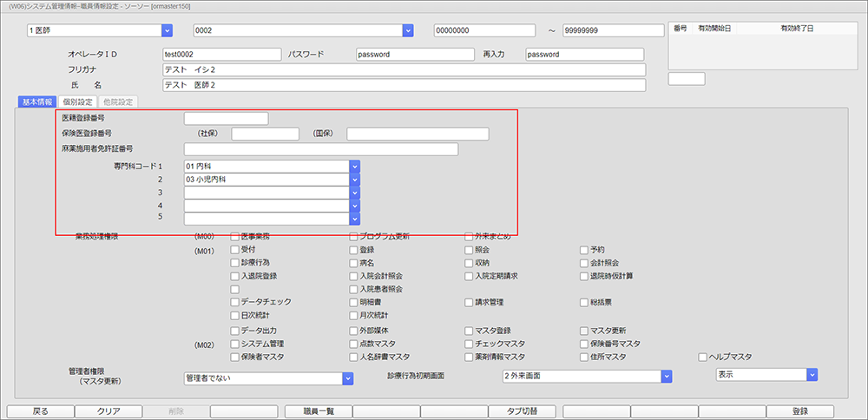
Task: Focus the オペレータID field with test0002
Action: (x=221, y=55)
